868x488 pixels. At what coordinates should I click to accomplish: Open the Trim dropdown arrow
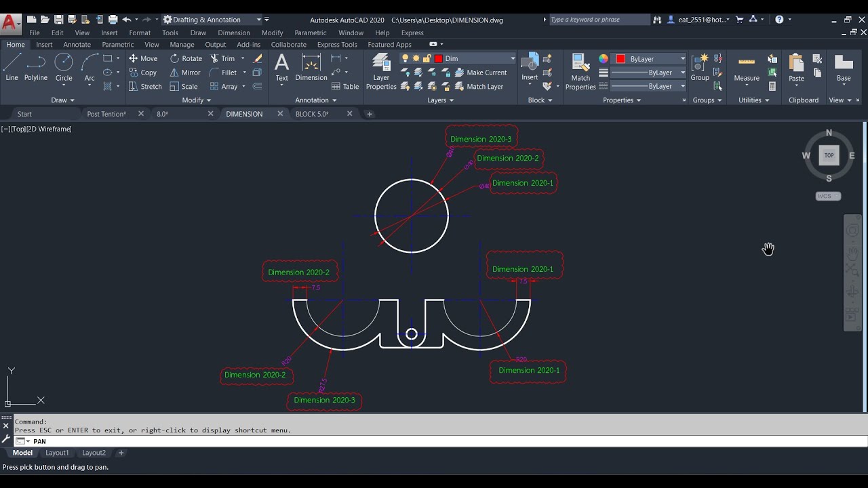click(243, 58)
